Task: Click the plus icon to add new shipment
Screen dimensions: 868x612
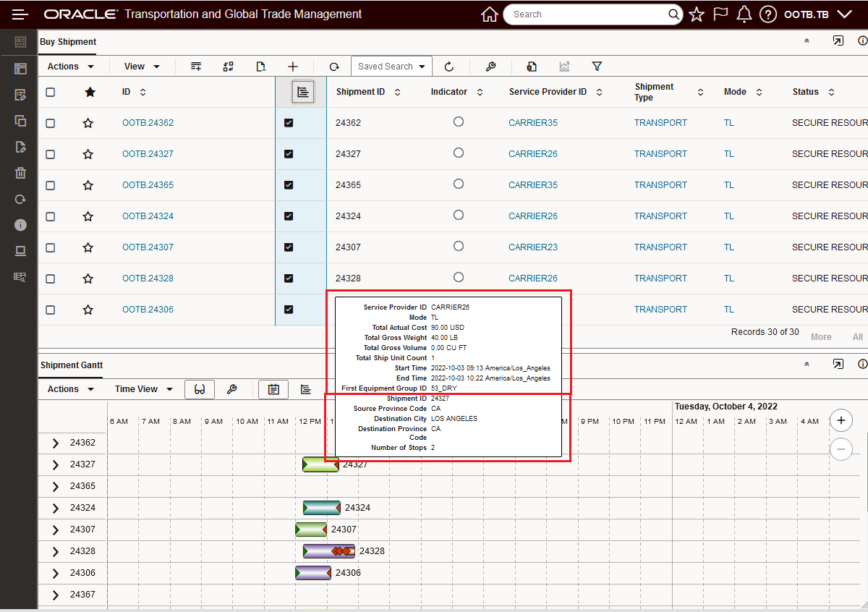Action: (293, 67)
